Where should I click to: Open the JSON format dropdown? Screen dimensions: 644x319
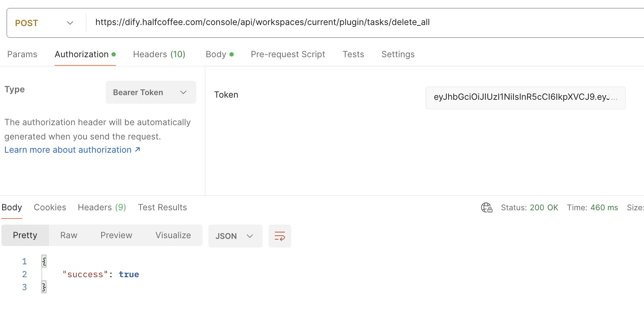pyautogui.click(x=235, y=236)
